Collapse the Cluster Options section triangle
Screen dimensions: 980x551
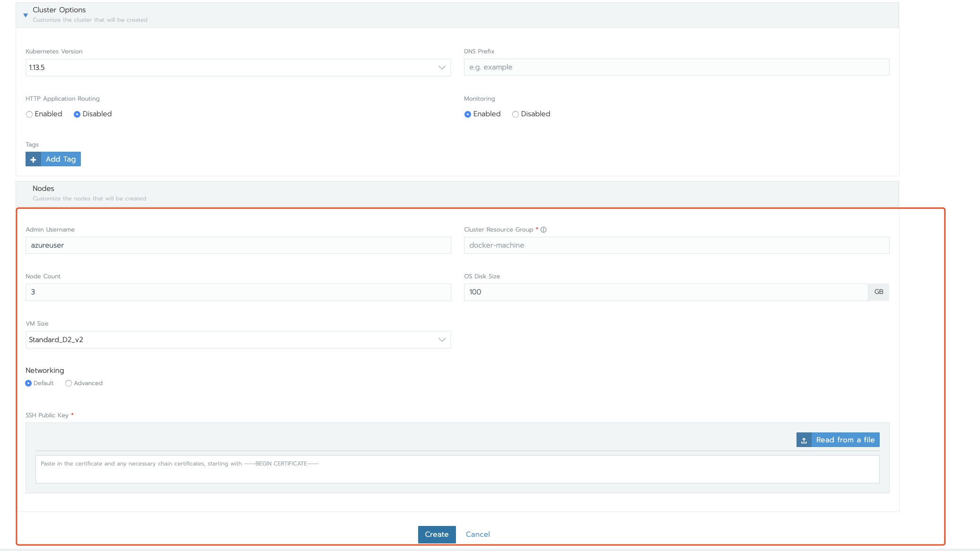coord(26,15)
